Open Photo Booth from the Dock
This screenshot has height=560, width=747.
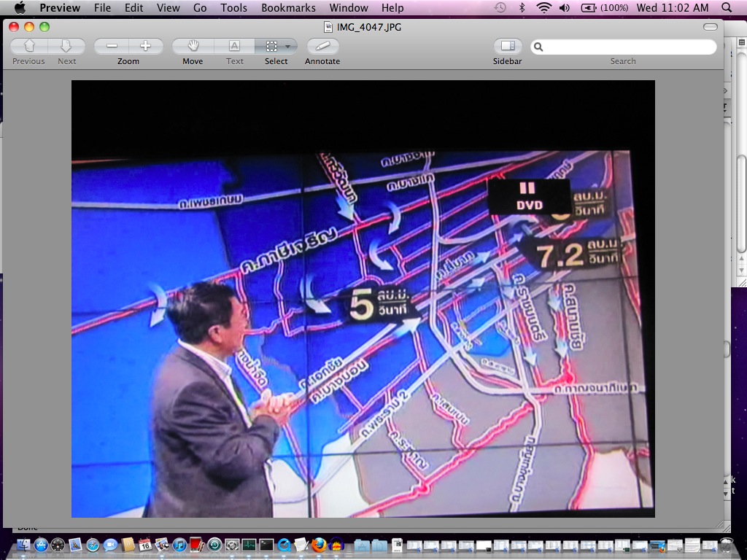point(197,545)
